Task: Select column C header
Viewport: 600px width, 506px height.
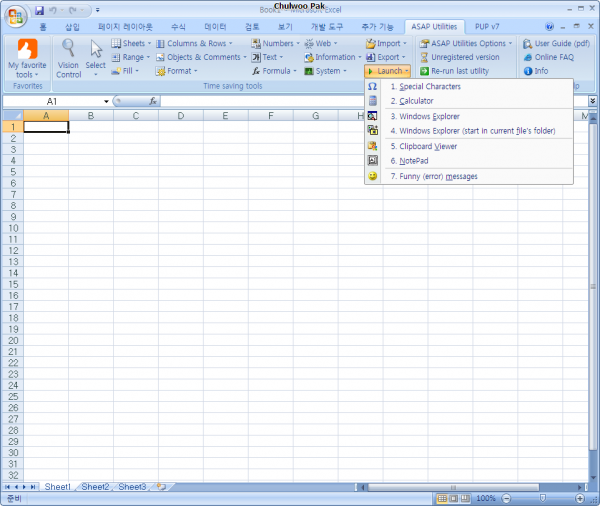Action: click(135, 116)
